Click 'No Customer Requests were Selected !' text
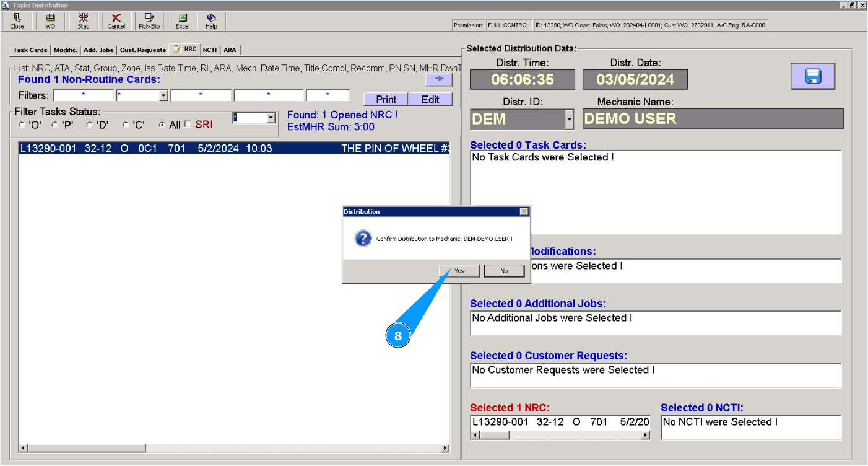 (x=563, y=370)
